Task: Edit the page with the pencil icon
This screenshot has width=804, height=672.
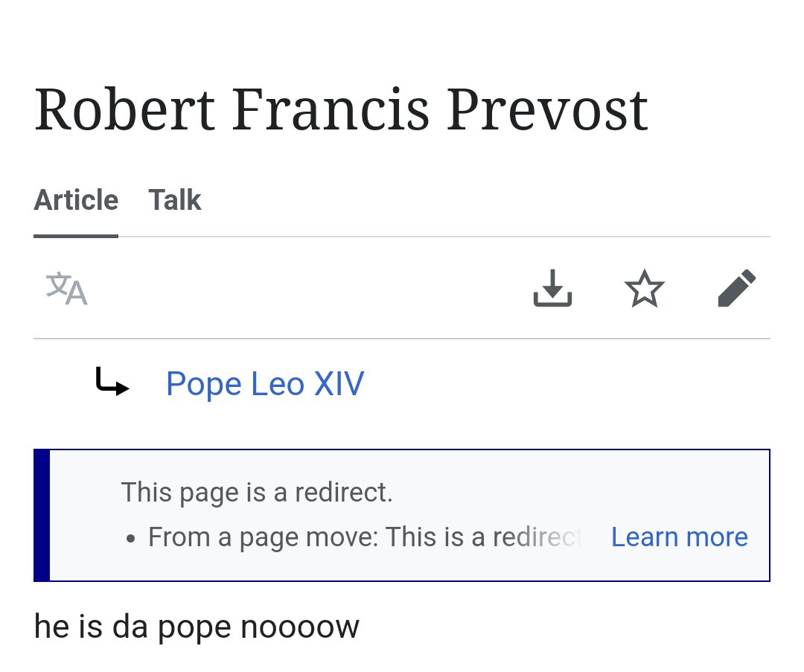Action: pos(737,288)
